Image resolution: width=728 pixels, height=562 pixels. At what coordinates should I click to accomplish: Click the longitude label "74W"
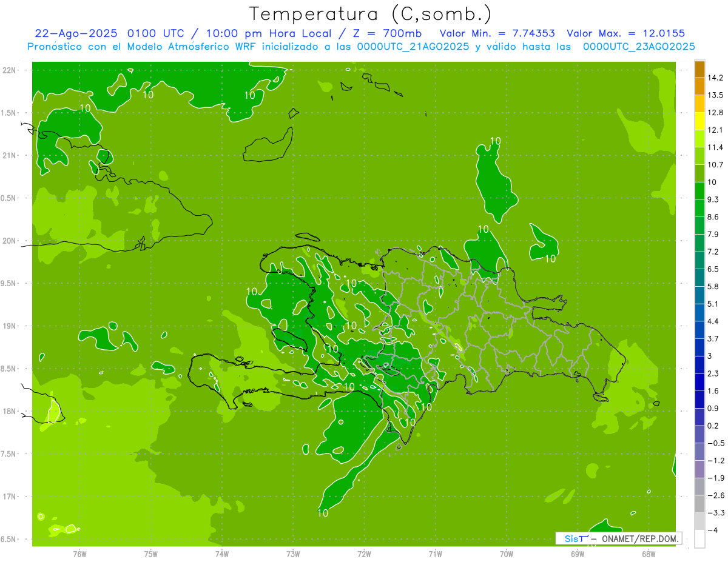coord(222,554)
